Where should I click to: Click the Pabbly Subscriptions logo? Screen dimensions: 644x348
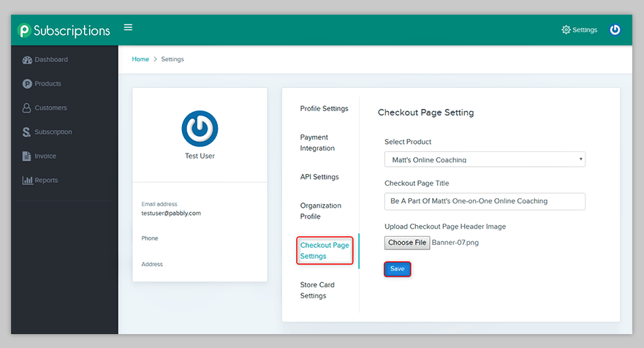coord(64,31)
